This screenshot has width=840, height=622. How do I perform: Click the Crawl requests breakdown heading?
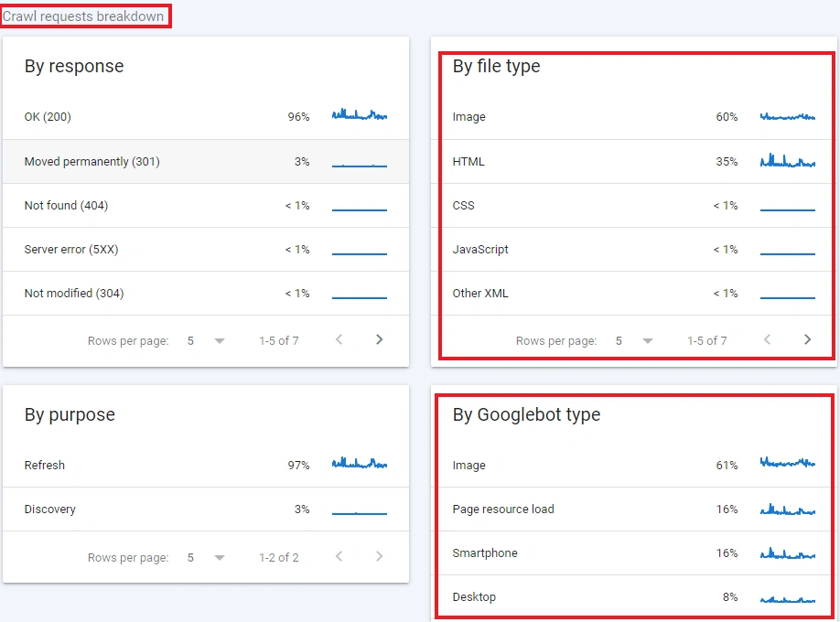pyautogui.click(x=85, y=16)
